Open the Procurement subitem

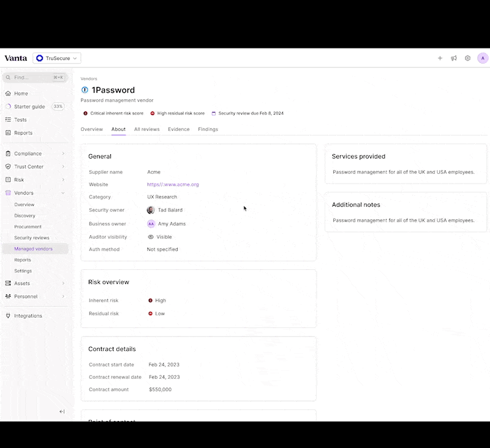28,226
